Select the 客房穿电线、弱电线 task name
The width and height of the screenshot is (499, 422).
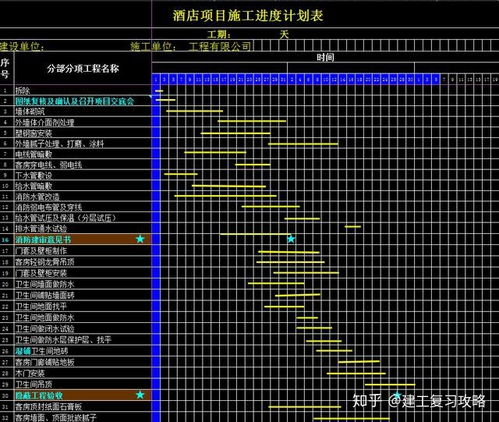tap(49, 165)
